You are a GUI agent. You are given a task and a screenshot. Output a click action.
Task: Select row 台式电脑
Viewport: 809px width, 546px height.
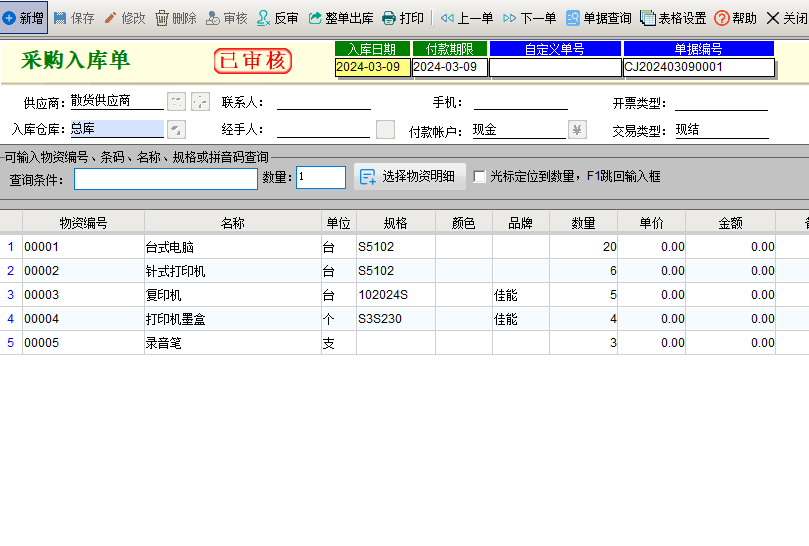(404, 247)
